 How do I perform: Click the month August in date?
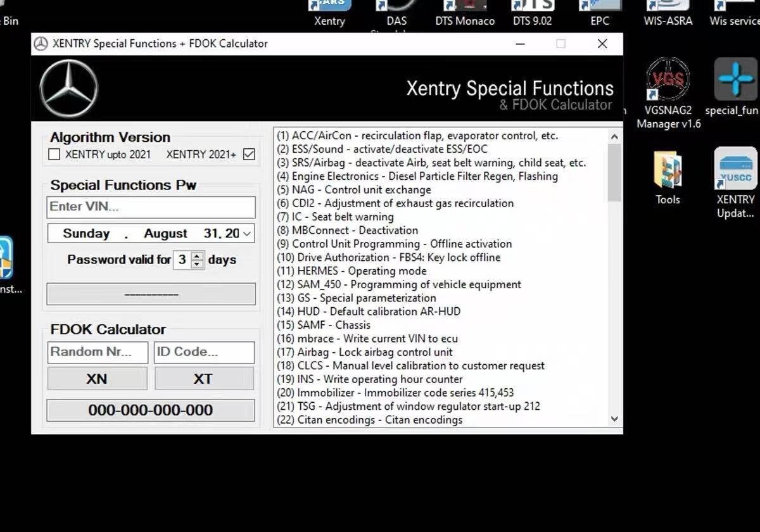(165, 234)
